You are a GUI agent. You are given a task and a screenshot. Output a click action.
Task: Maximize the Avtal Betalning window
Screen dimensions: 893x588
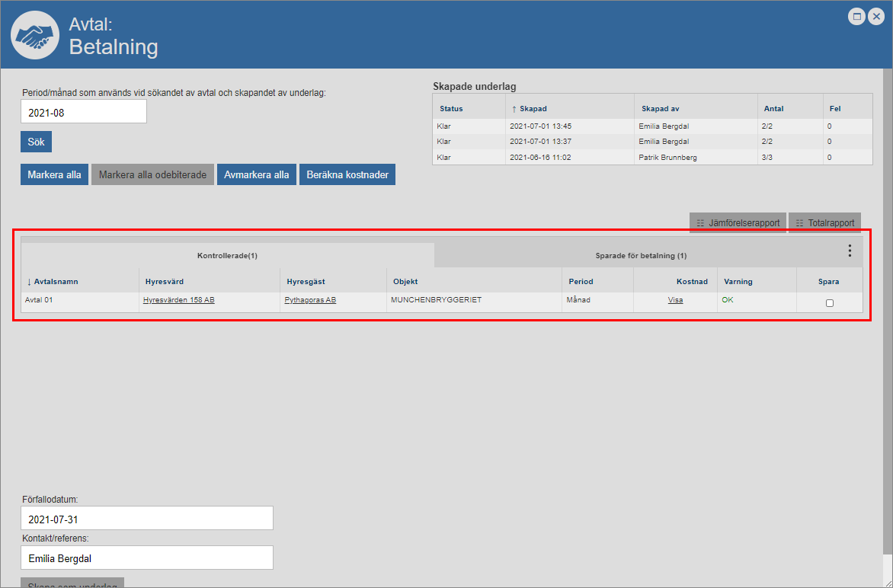tap(857, 16)
